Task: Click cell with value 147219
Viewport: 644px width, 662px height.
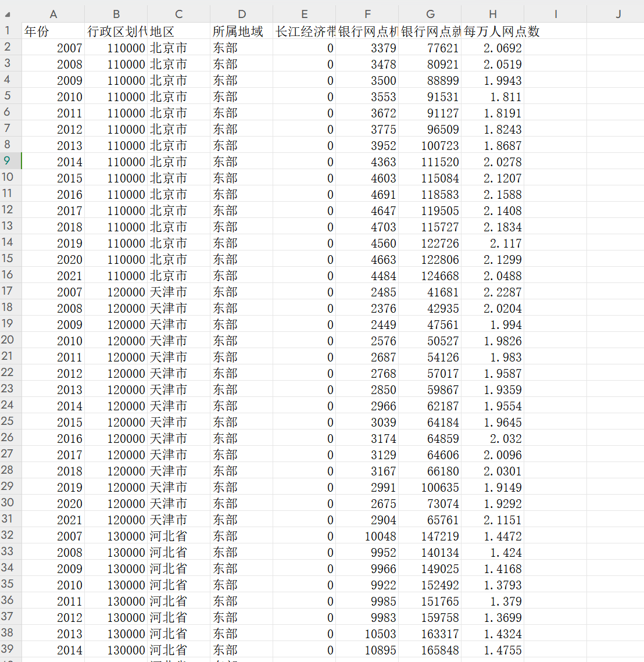Action: point(430,536)
